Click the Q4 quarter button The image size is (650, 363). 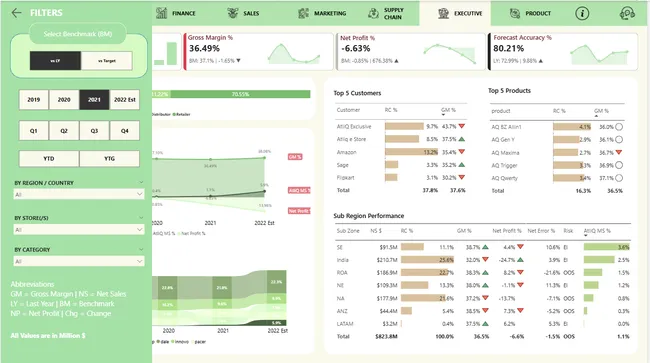coord(125,131)
